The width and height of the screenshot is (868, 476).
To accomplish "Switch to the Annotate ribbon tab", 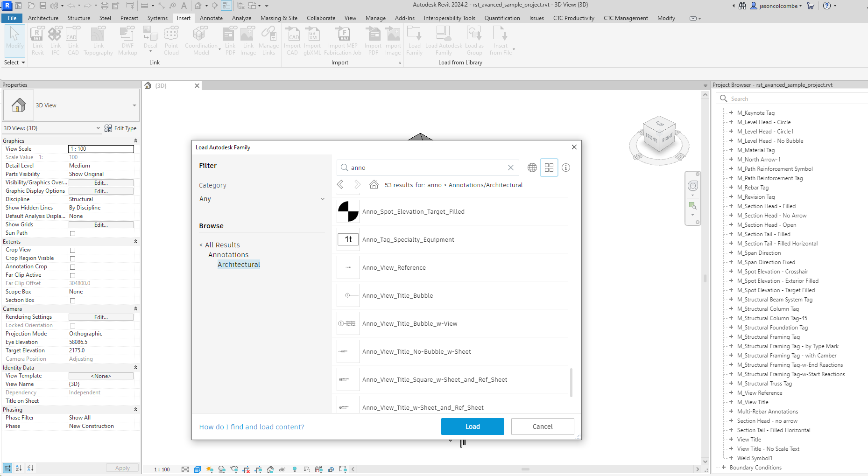I will tap(211, 18).
